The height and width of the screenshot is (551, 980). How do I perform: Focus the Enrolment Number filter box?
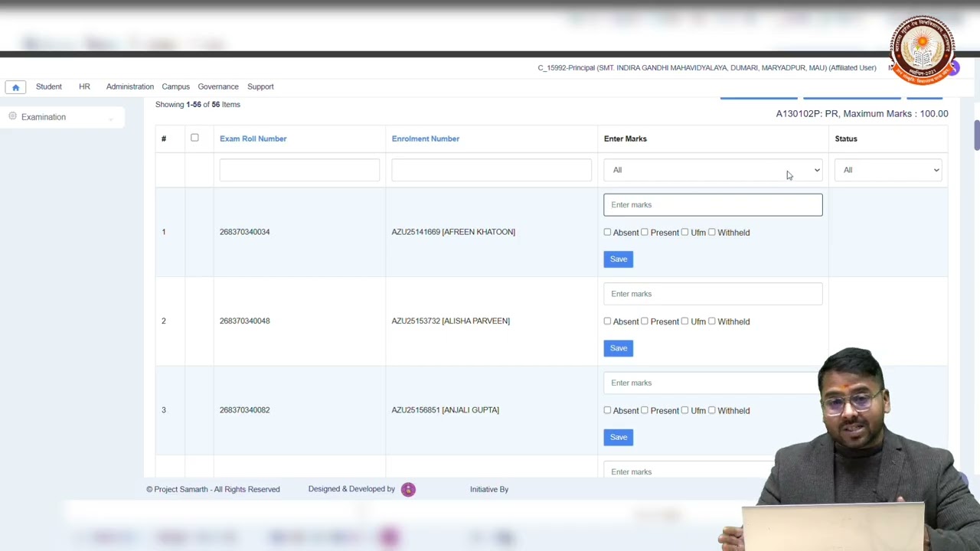click(x=492, y=170)
